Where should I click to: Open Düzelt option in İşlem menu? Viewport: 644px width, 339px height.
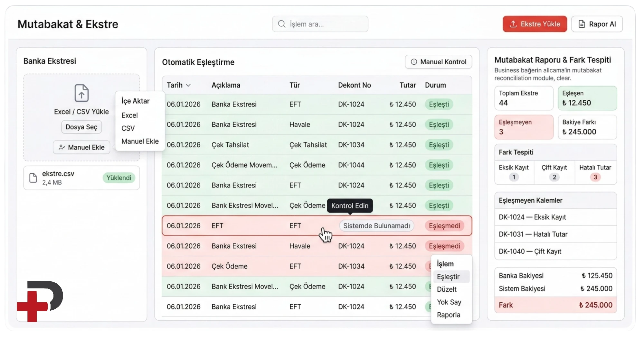click(x=447, y=289)
